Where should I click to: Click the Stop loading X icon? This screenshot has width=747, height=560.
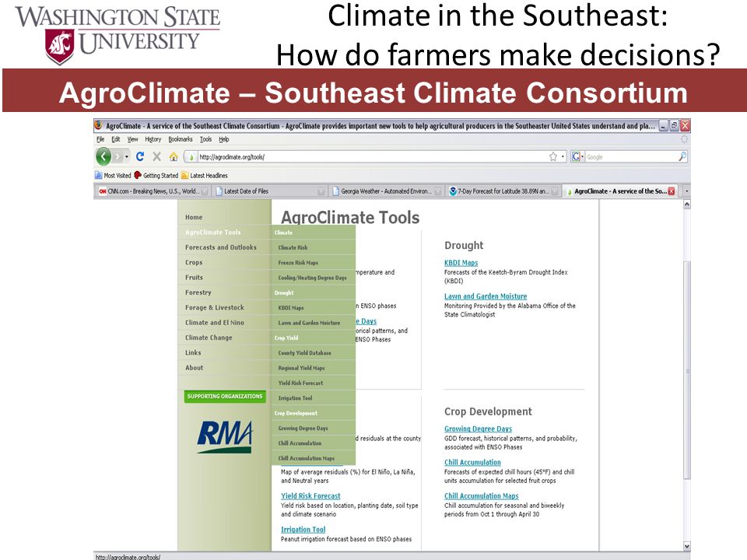click(156, 156)
